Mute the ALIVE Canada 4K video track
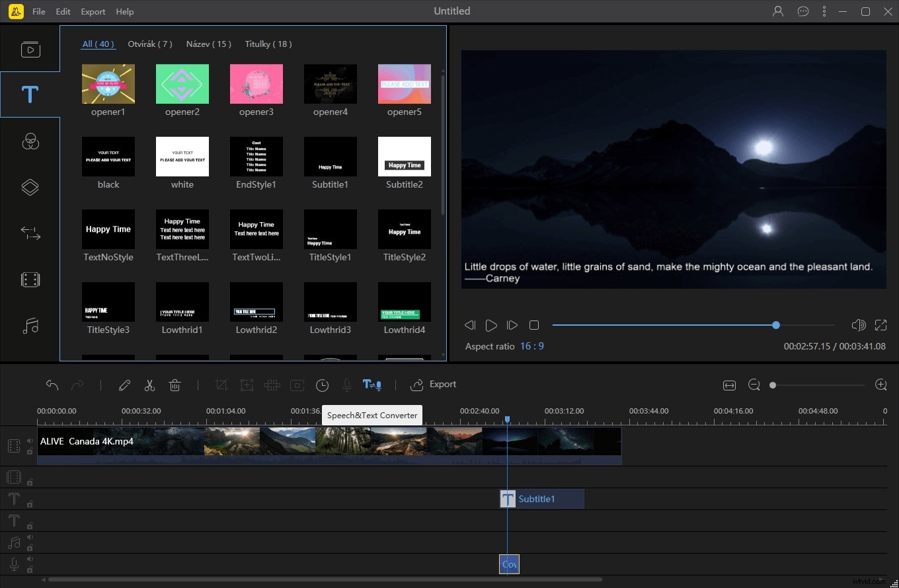 [30, 440]
